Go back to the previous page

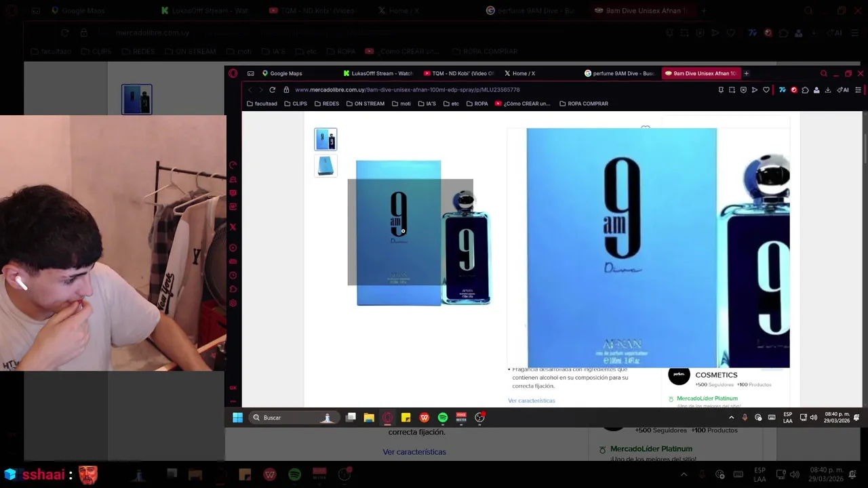(x=250, y=89)
